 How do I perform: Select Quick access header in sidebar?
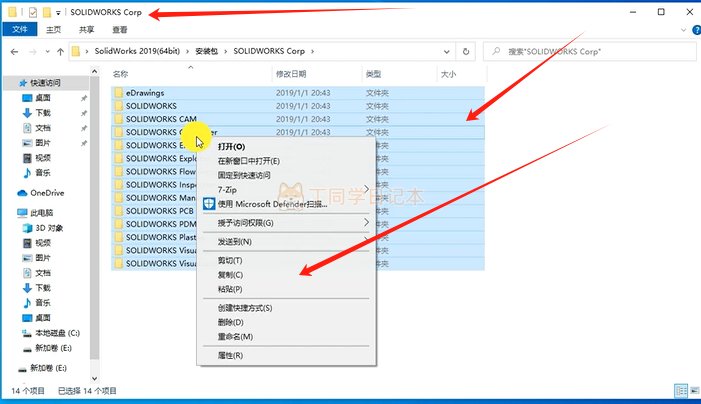click(46, 83)
